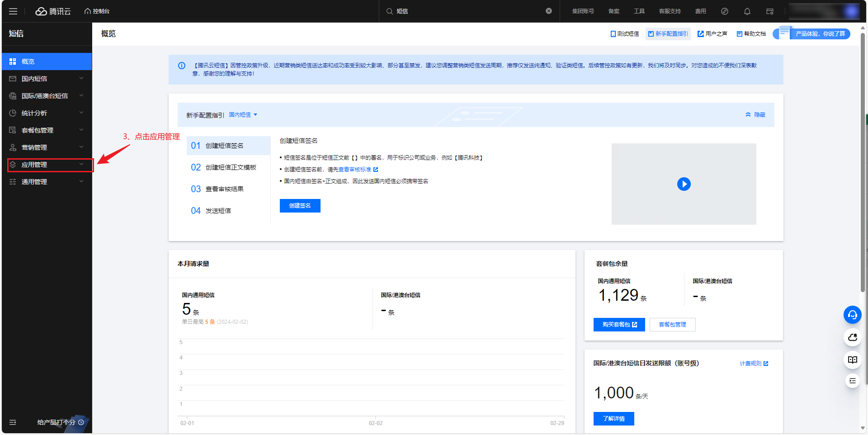Select step 04 发送短信
Image resolution: width=868 pixels, height=435 pixels.
228,211
